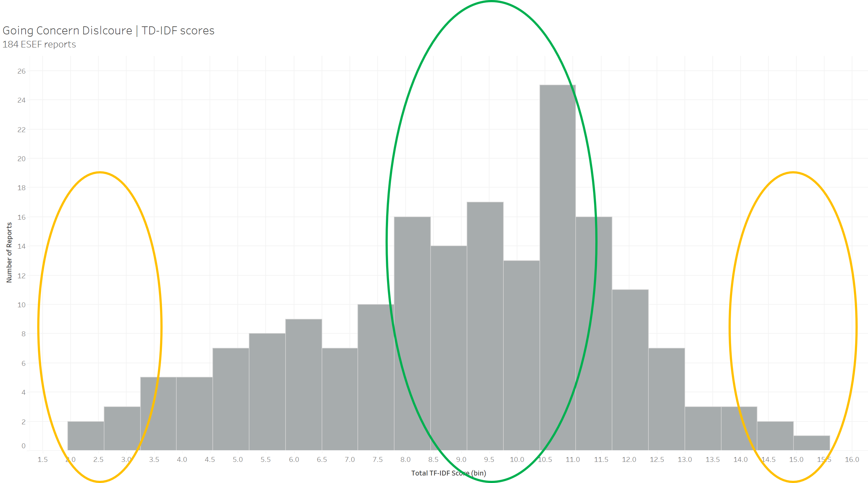The height and width of the screenshot is (483, 868).
Task: Select the 7-report bar near the 12.5 tick
Action: [667, 399]
